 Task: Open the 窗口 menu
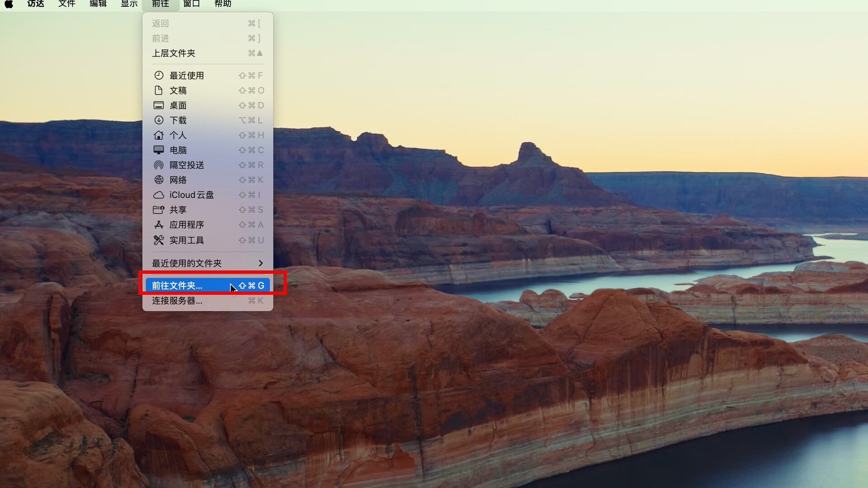(x=192, y=4)
